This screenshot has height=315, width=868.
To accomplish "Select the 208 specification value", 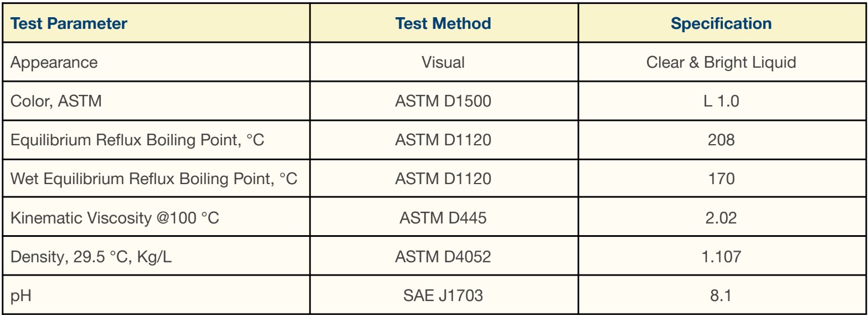I will coord(721,140).
